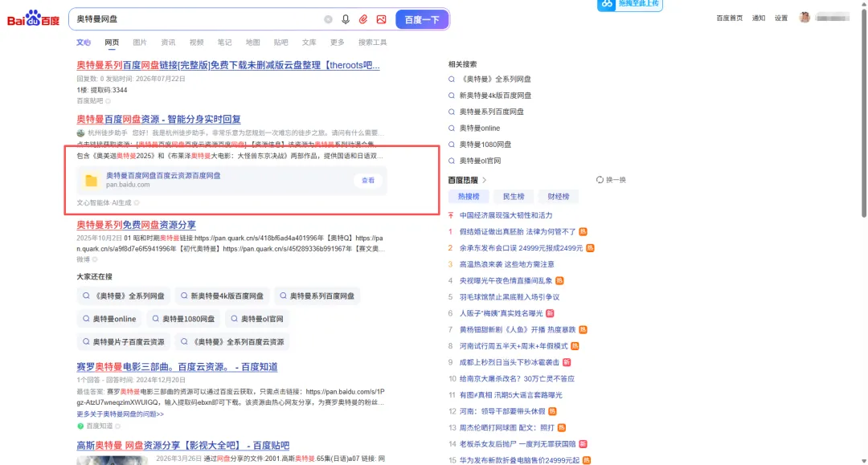Screen dimensions: 868x465
Task: Switch to the 民生榜 tab
Action: [x=514, y=196]
